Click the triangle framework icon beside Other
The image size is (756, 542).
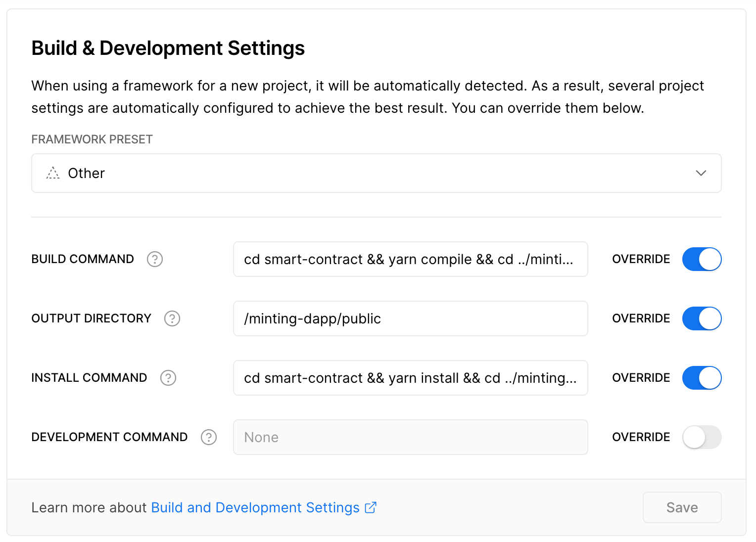(x=52, y=173)
